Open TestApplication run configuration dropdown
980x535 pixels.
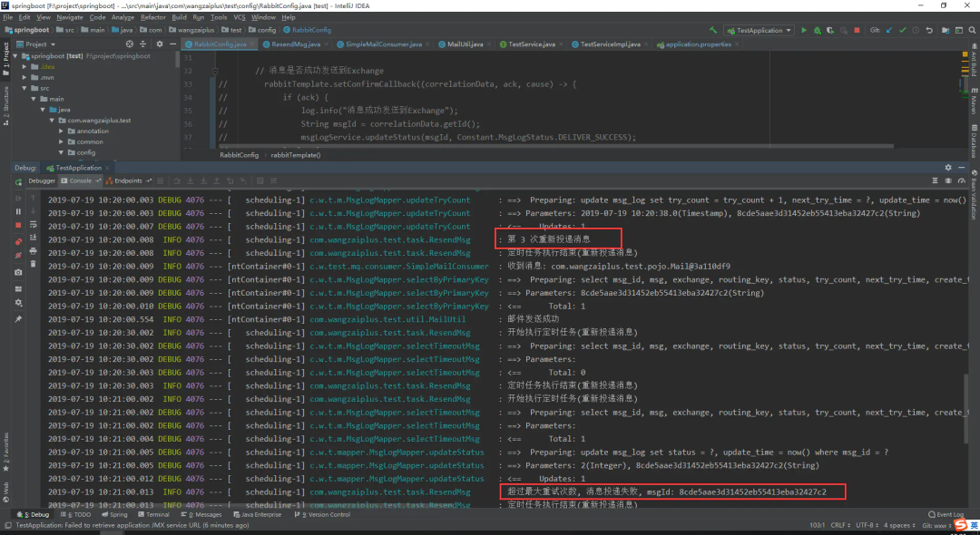pos(759,30)
